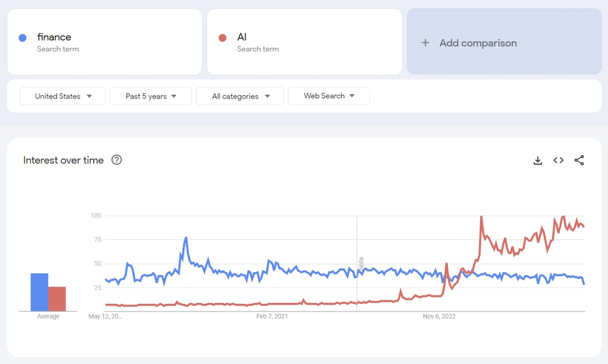The image size is (608, 364).
Task: Share the Interest over time chart
Action: click(x=579, y=160)
